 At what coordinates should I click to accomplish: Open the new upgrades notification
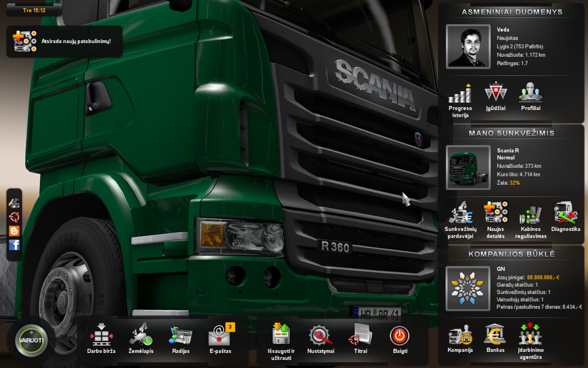point(64,41)
